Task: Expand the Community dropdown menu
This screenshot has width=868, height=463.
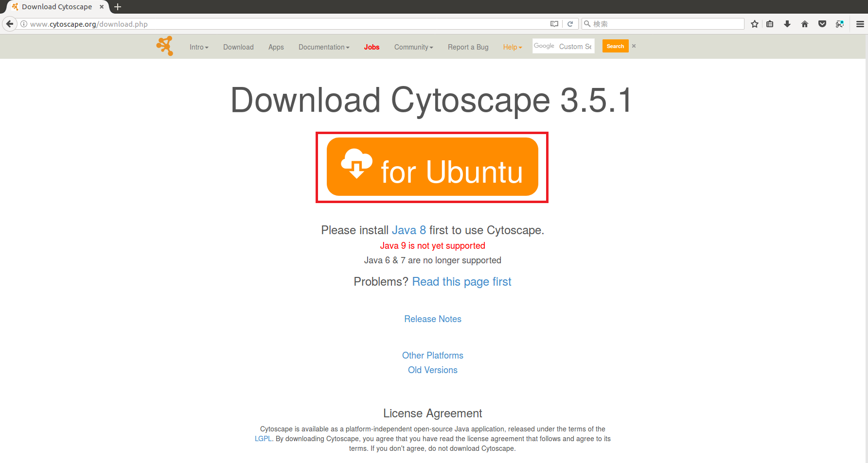Action: [413, 47]
